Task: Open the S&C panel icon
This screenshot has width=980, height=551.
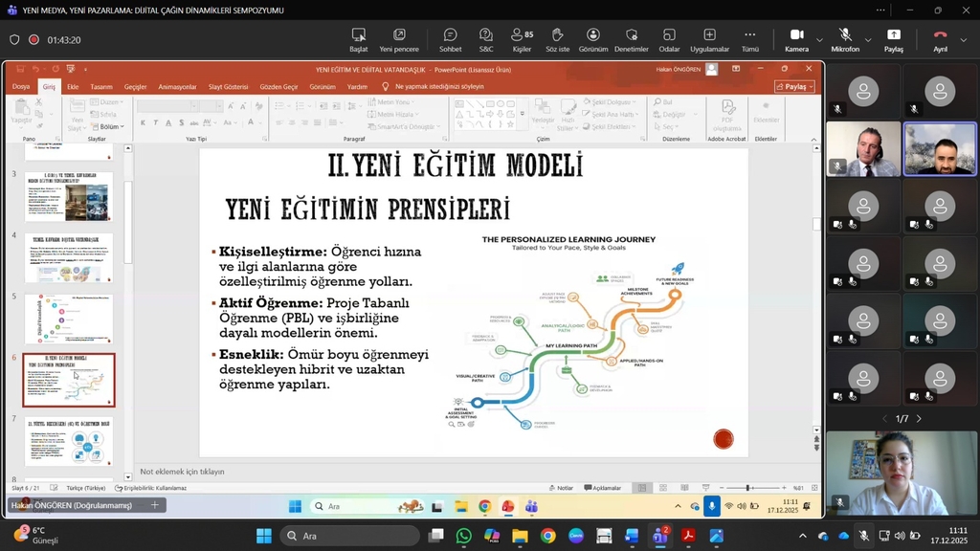Action: 486,39
